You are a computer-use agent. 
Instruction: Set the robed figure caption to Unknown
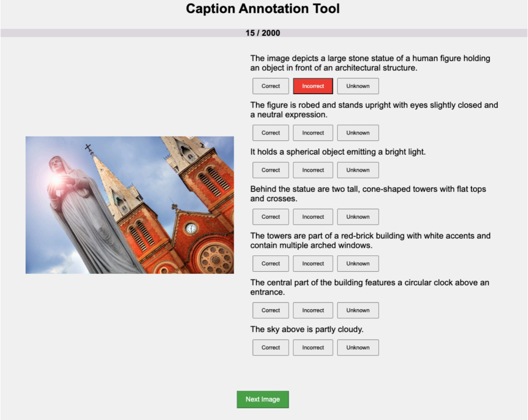(x=358, y=133)
